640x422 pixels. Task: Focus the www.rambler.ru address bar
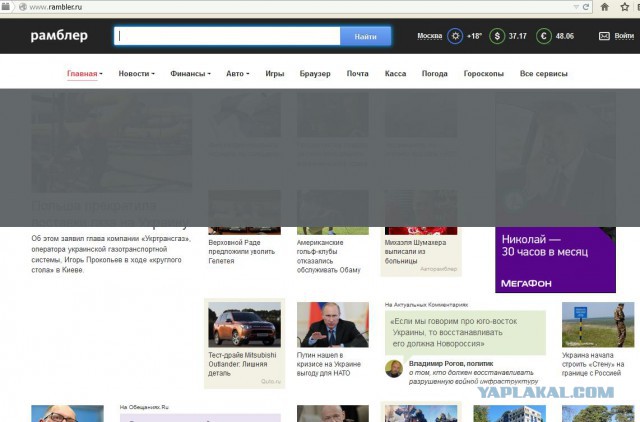(x=298, y=7)
